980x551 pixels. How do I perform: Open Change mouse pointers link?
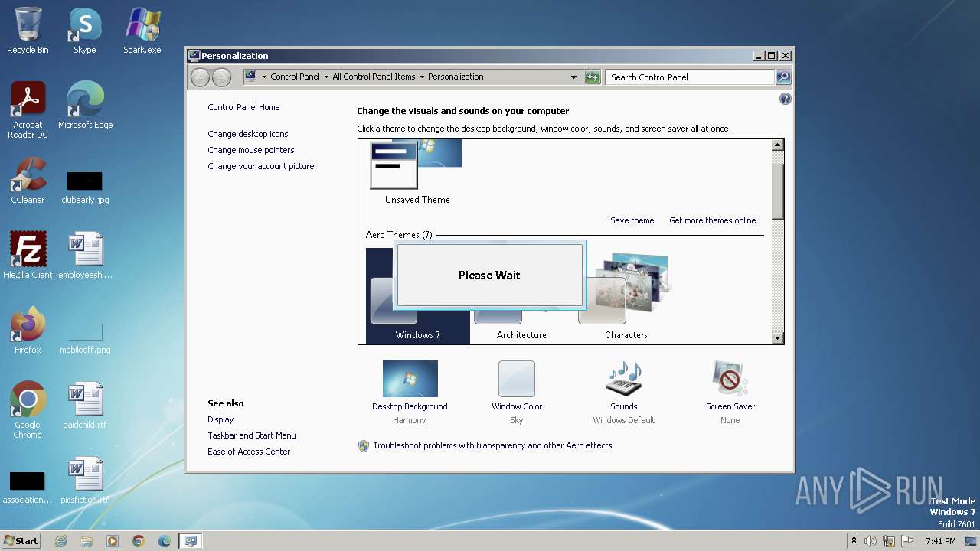[x=251, y=150]
